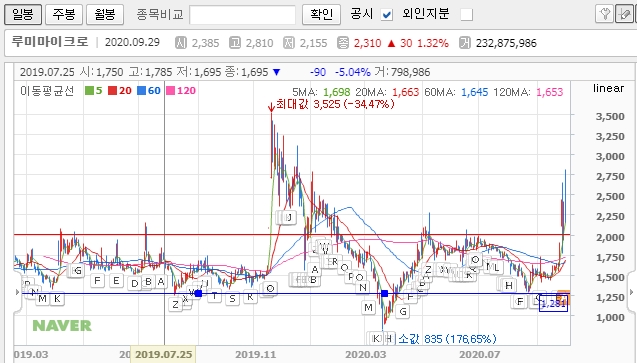Image resolution: width=637 pixels, height=363 pixels.
Task: Click the 2020.09.29 date text
Action: coord(132,42)
